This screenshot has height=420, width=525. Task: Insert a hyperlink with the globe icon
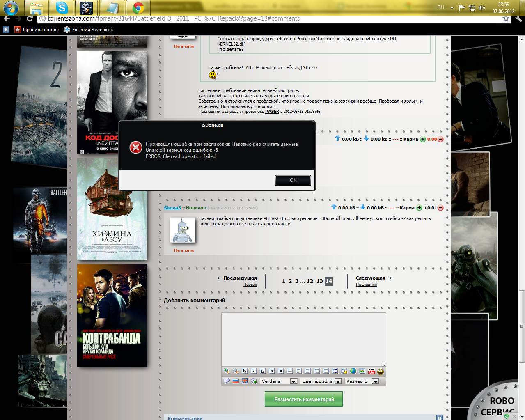pyautogui.click(x=353, y=371)
